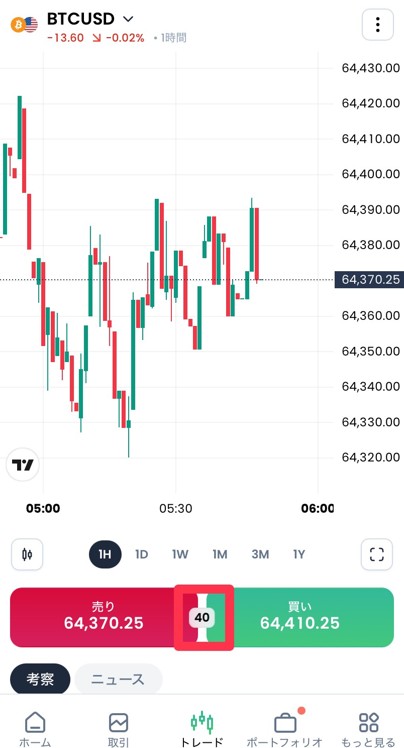Select 1W timeframe
Screen dimensions: 404x748
coord(180,554)
